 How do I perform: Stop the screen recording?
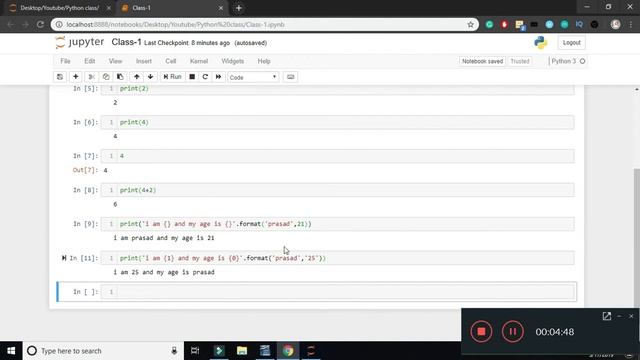click(481, 331)
